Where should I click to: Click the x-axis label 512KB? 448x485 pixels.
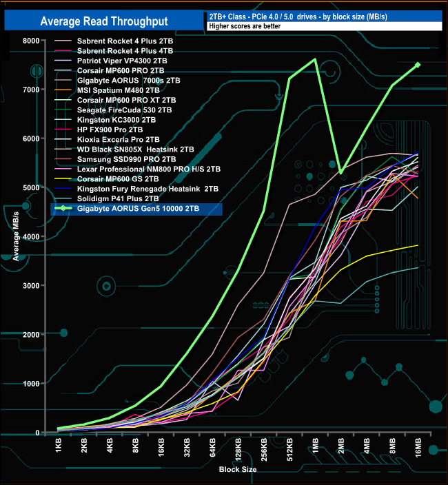pyautogui.click(x=289, y=449)
